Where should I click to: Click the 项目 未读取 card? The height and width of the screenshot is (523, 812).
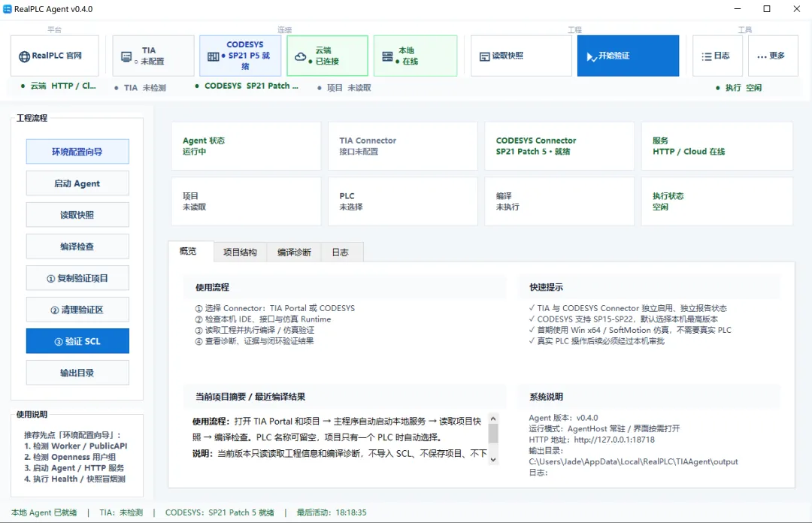(247, 201)
